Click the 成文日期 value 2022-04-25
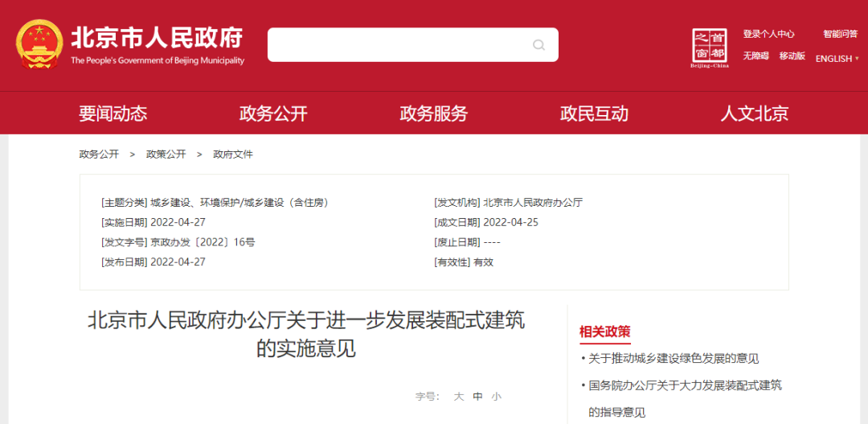868x424 pixels. click(511, 223)
